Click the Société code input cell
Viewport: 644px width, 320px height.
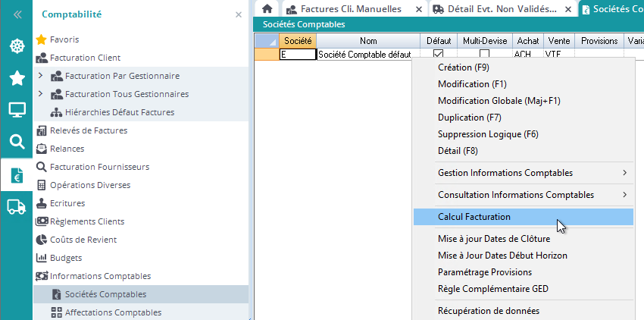click(x=297, y=55)
